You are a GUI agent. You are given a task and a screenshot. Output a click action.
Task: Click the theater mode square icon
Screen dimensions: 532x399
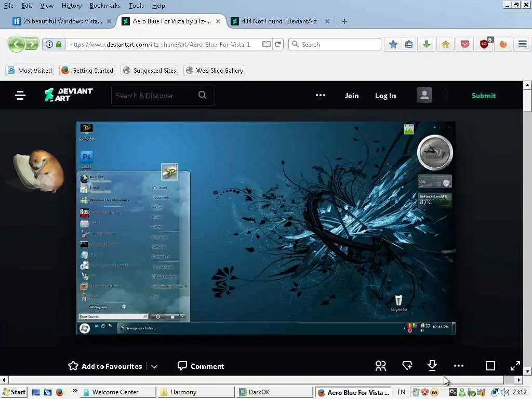point(490,366)
